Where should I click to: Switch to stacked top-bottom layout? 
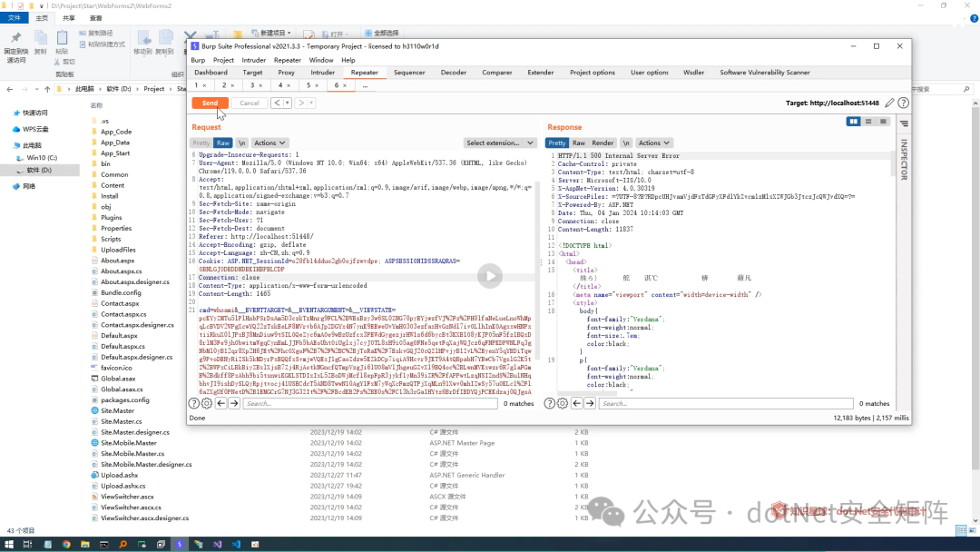pos(868,122)
